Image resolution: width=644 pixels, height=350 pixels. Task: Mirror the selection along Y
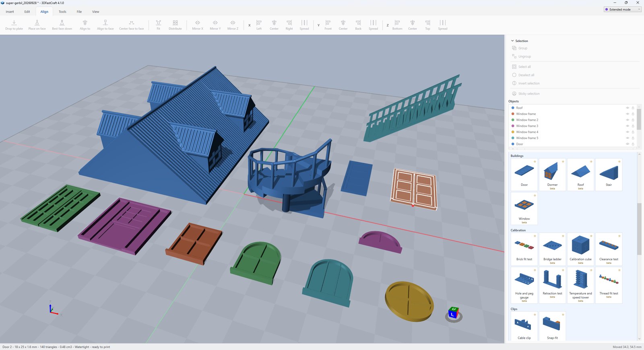pyautogui.click(x=215, y=25)
